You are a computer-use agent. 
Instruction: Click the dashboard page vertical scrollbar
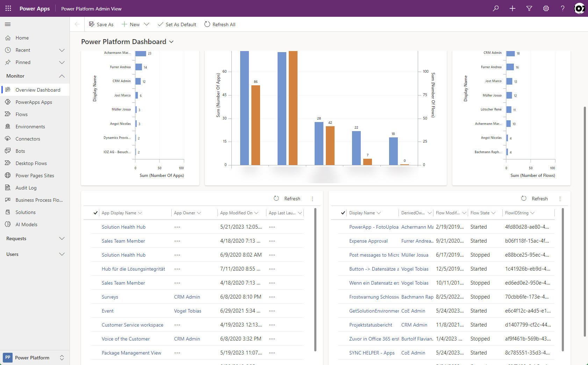tap(585, 222)
